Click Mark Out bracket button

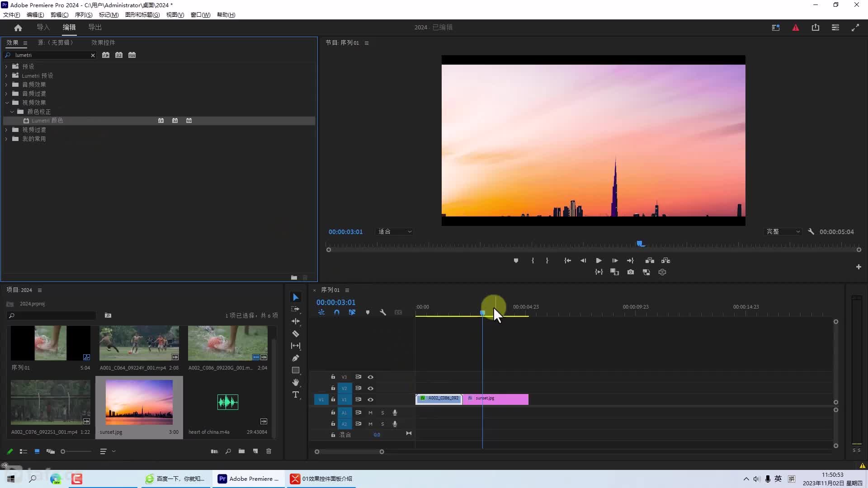547,261
